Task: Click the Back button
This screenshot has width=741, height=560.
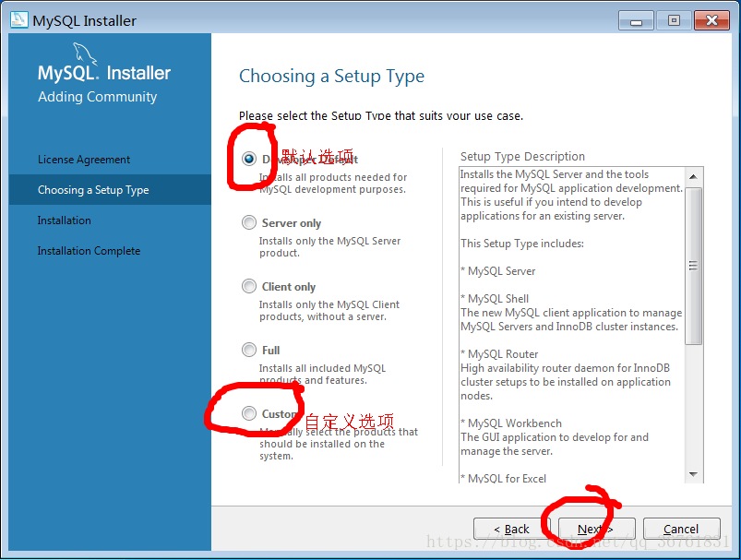Action: coord(512,529)
